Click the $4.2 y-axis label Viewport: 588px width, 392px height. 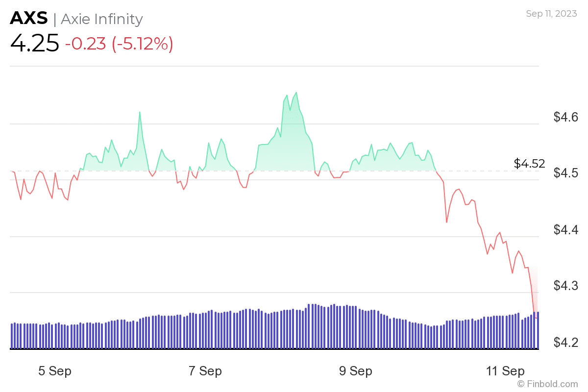566,342
